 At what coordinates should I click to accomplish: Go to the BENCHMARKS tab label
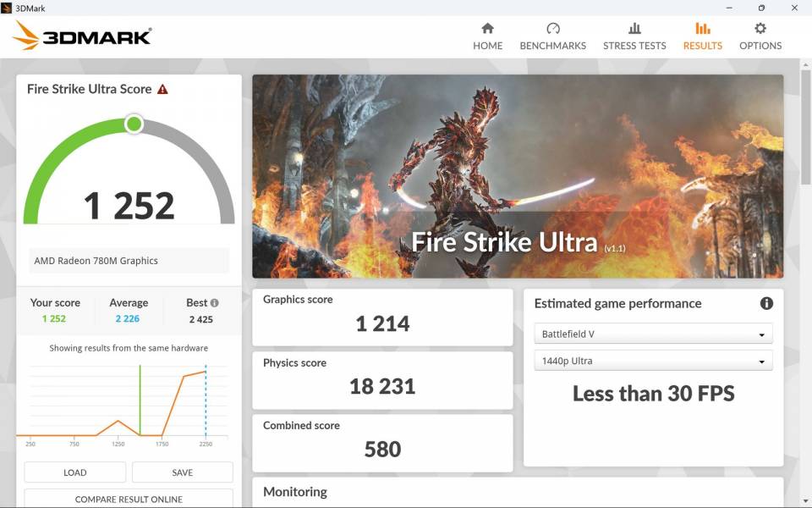pos(552,46)
